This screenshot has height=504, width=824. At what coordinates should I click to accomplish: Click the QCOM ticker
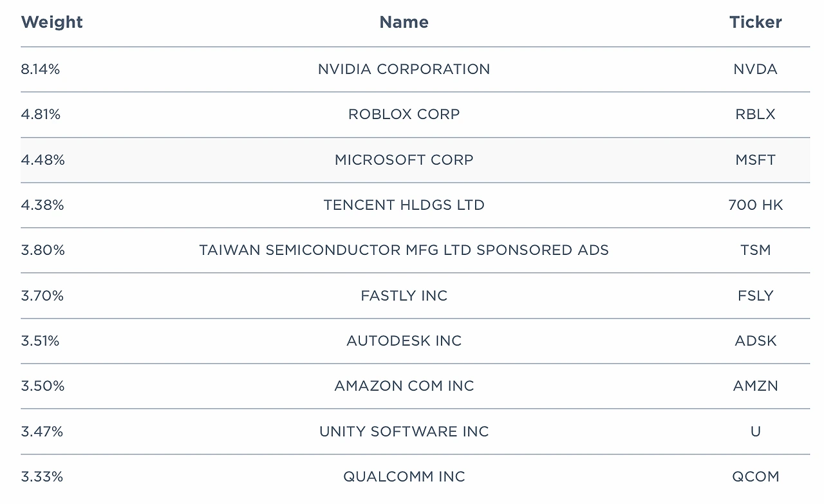pos(755,476)
